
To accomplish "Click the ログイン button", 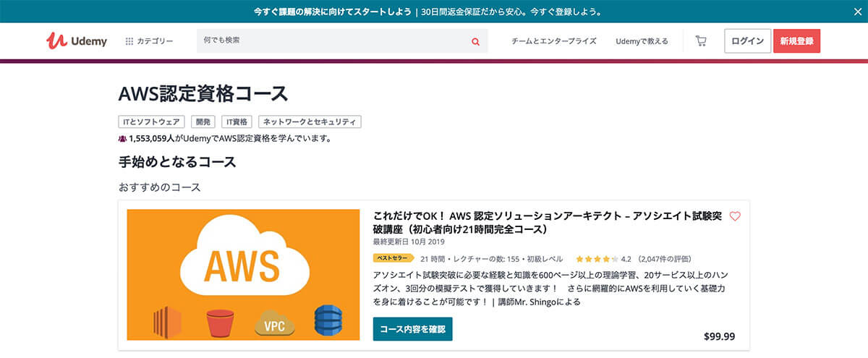I will coord(747,41).
